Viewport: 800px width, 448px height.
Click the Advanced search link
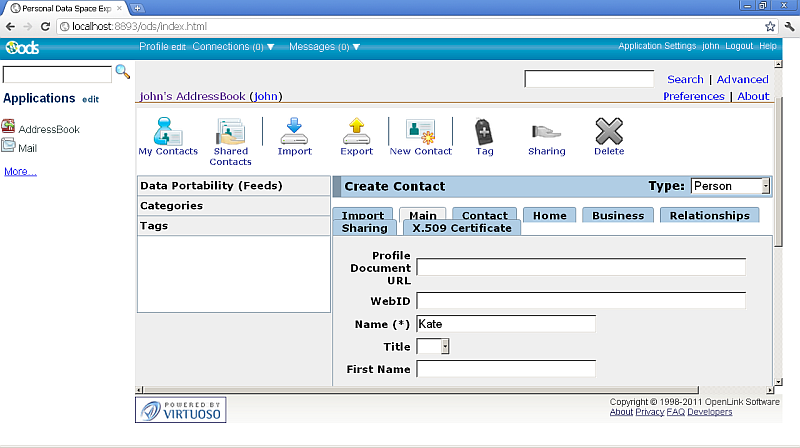click(x=742, y=79)
